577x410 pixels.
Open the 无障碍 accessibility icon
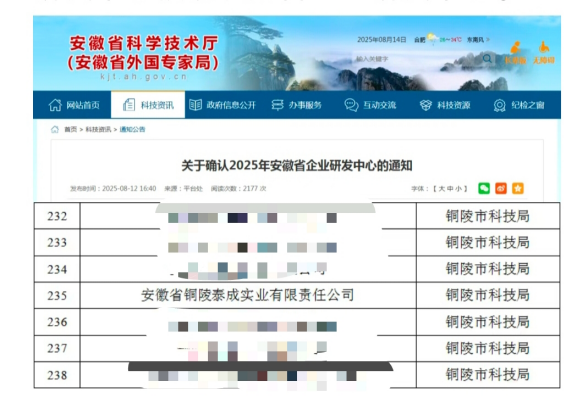point(544,53)
